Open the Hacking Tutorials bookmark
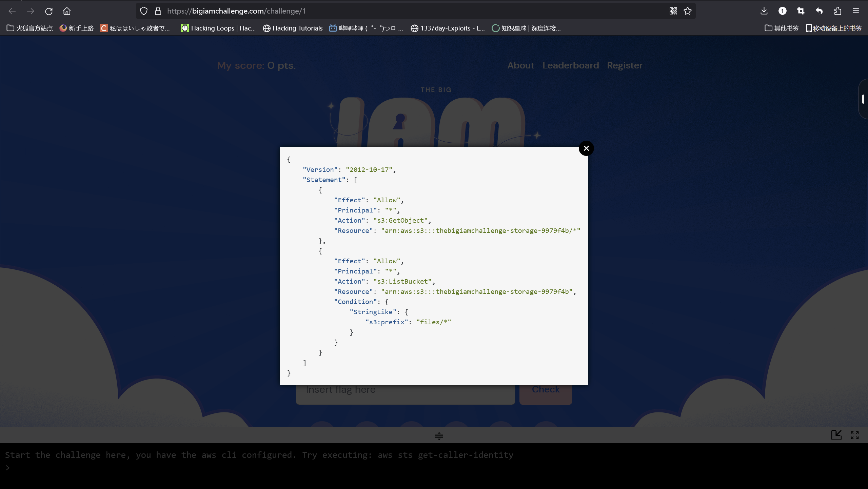This screenshot has height=489, width=868. 293,28
